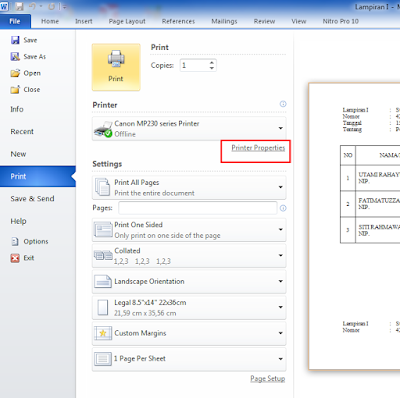The image size is (400, 398).
Task: Click the 'Print the entire document' description text
Action: (154, 193)
